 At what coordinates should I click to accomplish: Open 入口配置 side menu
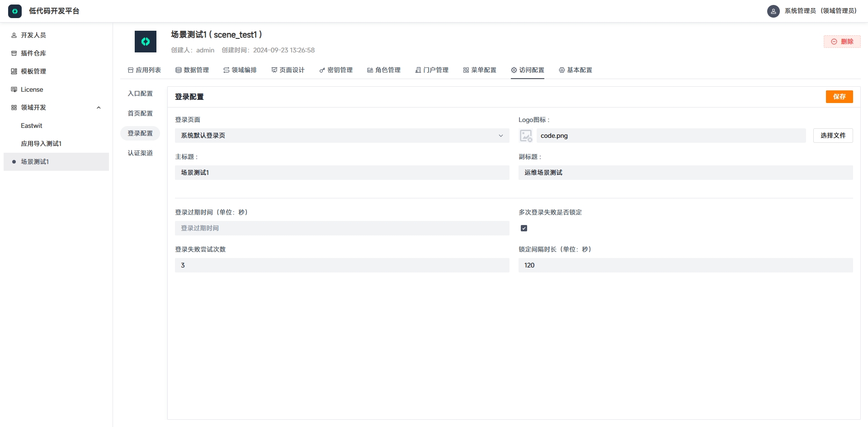[140, 94]
